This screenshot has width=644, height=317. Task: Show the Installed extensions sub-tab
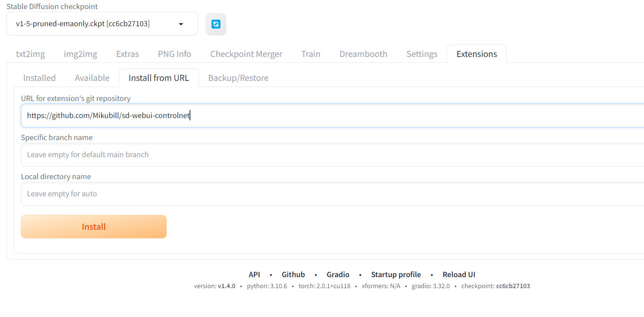[x=40, y=78]
